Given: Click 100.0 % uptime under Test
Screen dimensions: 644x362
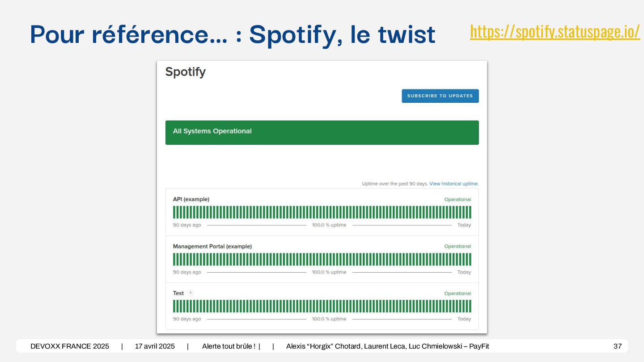Looking at the screenshot, I should click(x=329, y=319).
